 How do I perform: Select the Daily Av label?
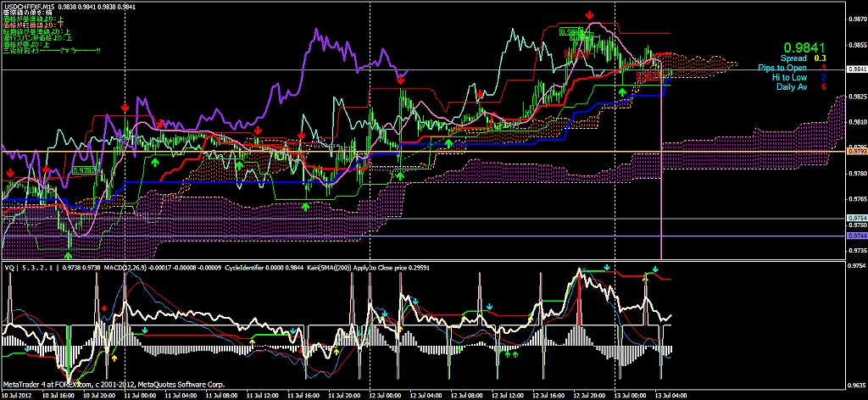point(792,86)
